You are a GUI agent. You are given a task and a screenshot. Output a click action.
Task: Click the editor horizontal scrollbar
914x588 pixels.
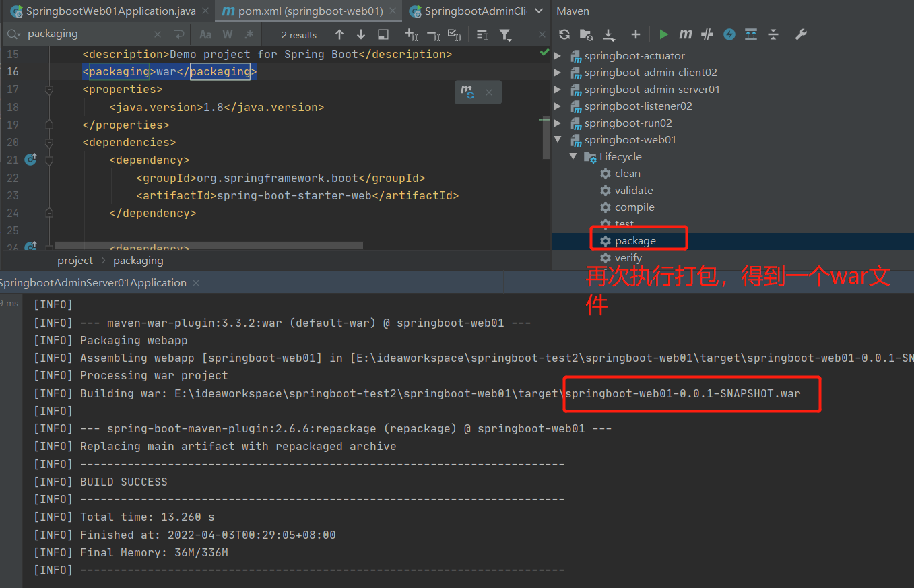coord(209,246)
